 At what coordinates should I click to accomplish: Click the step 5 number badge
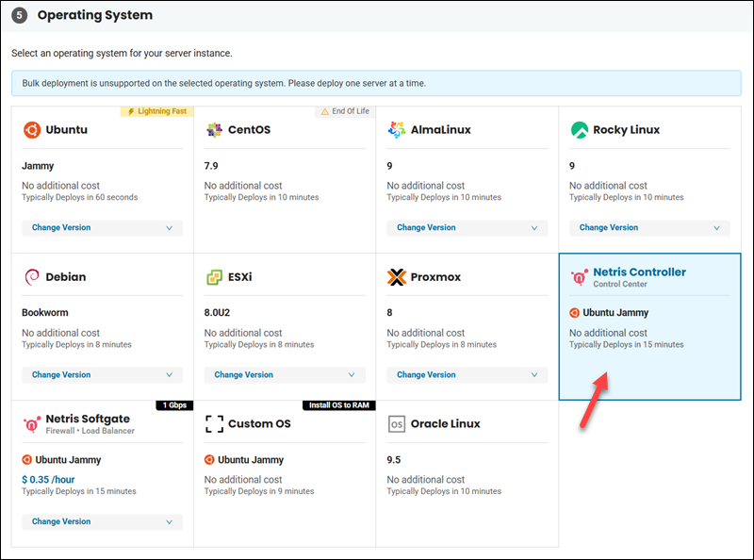[x=19, y=15]
